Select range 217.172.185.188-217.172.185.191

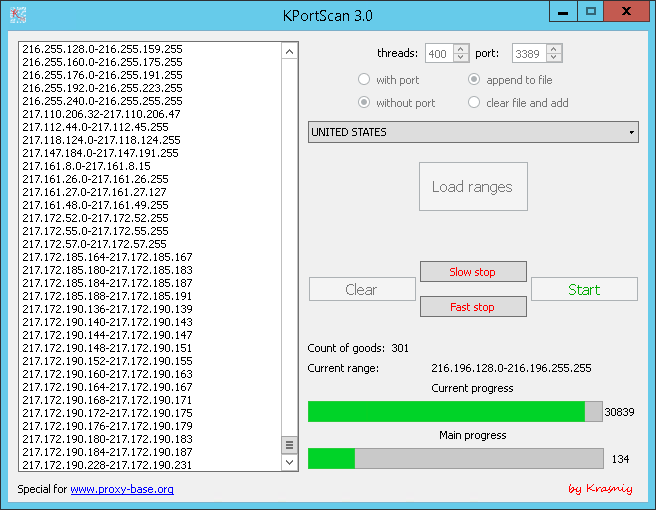click(107, 296)
